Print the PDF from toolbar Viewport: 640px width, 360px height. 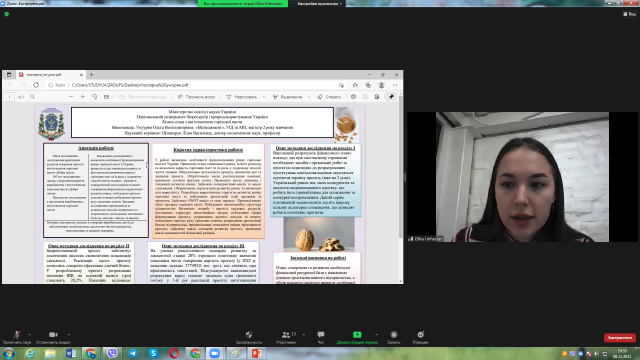353,97
